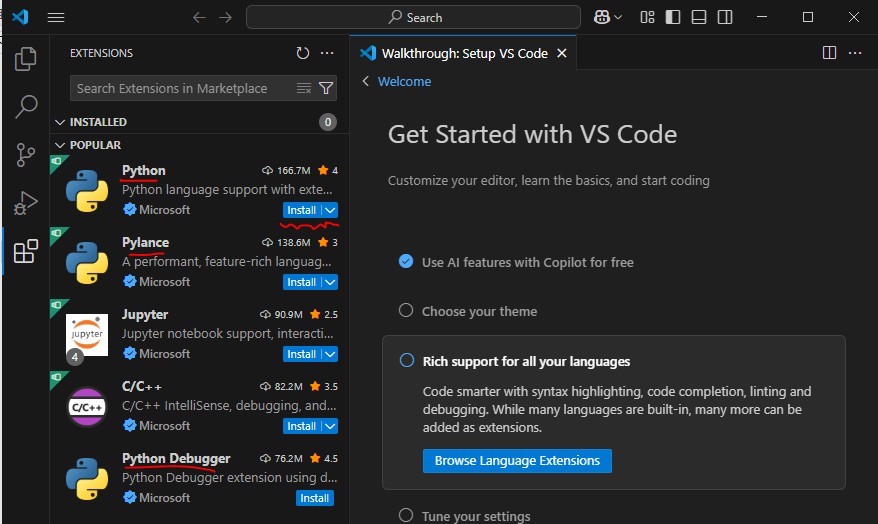Open the Copilot dropdown arrow
878x524 pixels.
[618, 17]
